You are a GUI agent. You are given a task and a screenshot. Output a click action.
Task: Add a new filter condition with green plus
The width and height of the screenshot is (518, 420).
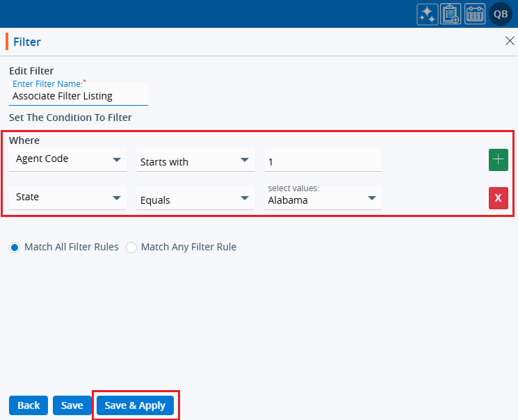[498, 160]
